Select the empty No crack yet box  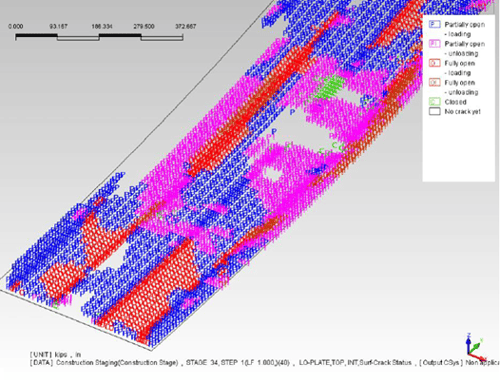pyautogui.click(x=435, y=111)
